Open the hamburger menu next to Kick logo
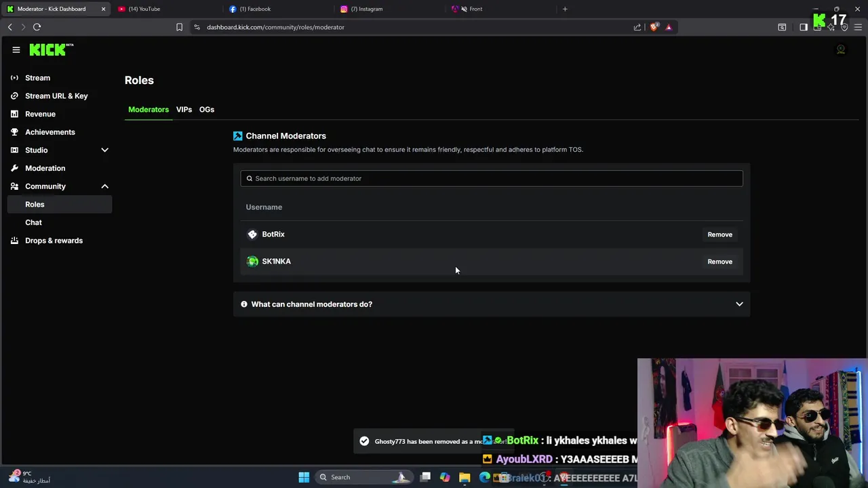This screenshot has height=488, width=868. (x=16, y=49)
